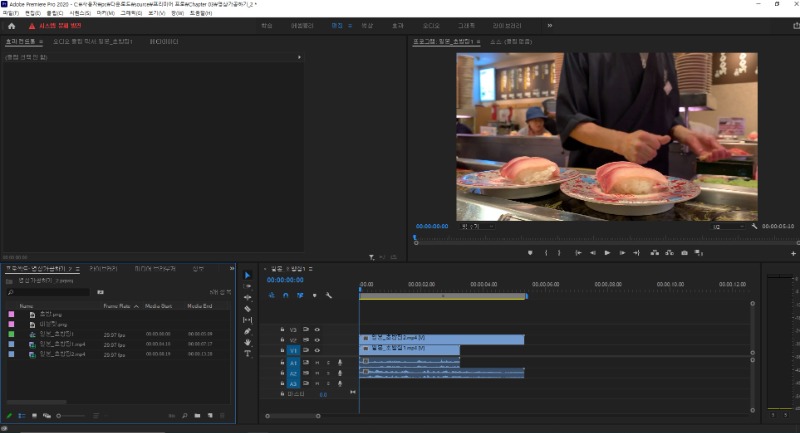Expand the effect controls timeline arrow
The height and width of the screenshot is (433, 800).
click(x=299, y=57)
